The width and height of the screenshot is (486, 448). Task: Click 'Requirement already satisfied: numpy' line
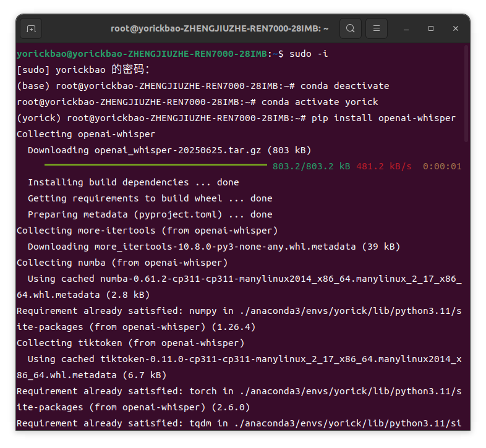(x=239, y=319)
